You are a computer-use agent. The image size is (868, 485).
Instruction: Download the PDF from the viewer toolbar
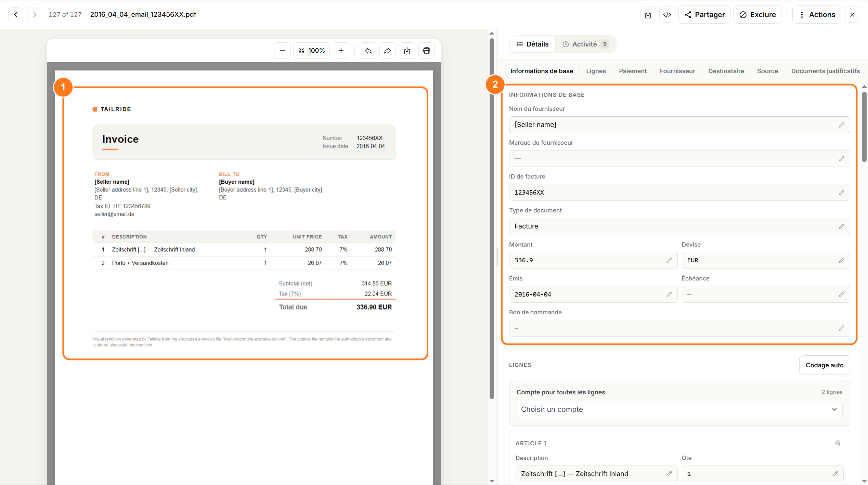[407, 51]
